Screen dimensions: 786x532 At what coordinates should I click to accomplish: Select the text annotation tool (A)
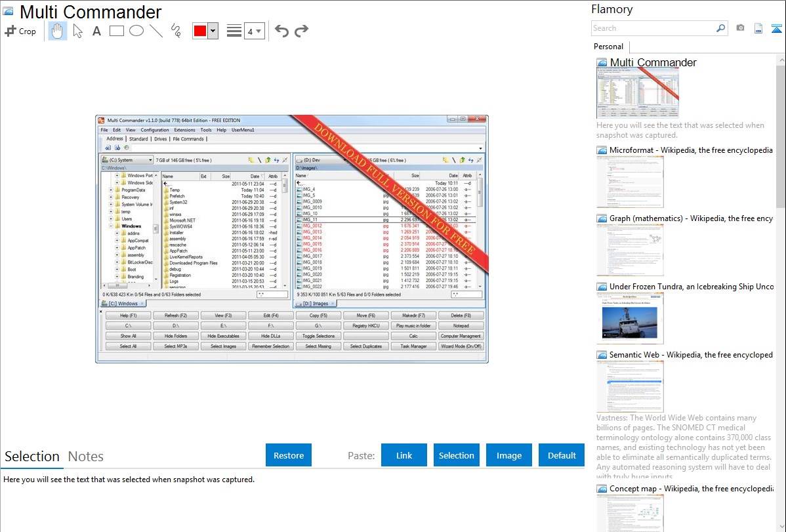[96, 31]
